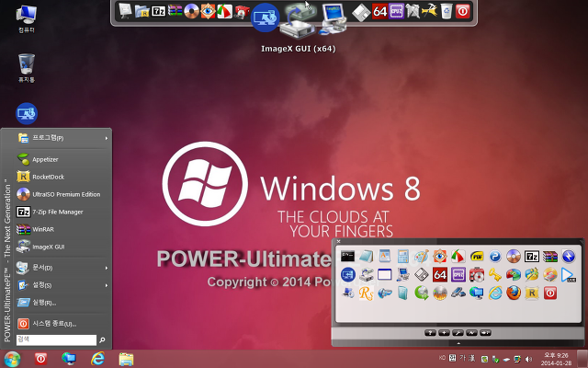Open yellow PDF icon in Appetizer panel
588x368 pixels.
477,256
